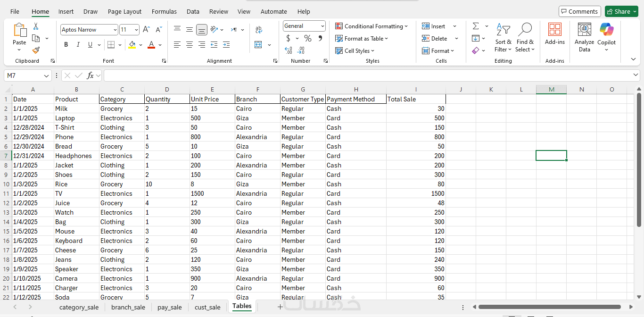Click the Paste clipboard icon
The height and width of the screenshot is (317, 644).
(x=19, y=30)
